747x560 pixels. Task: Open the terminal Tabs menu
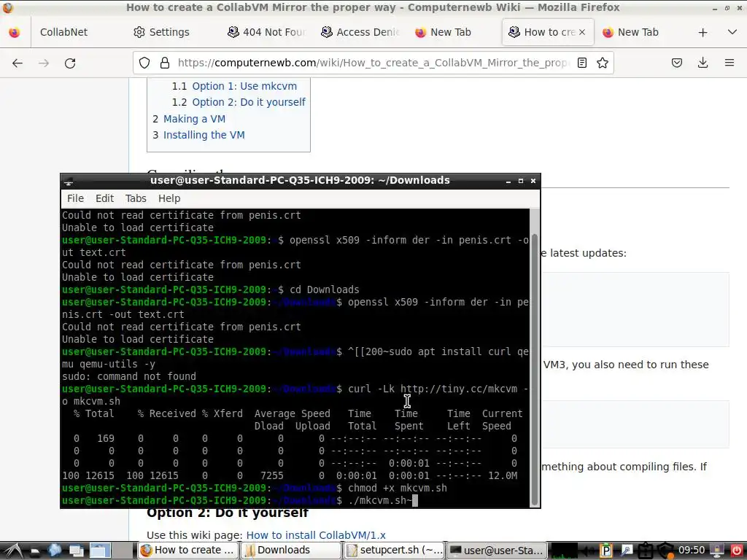pyautogui.click(x=136, y=198)
